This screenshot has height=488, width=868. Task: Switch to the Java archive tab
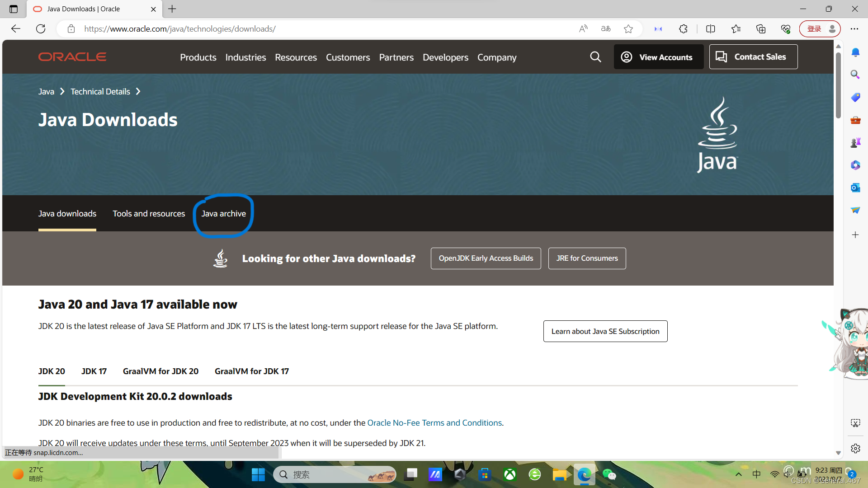point(223,213)
